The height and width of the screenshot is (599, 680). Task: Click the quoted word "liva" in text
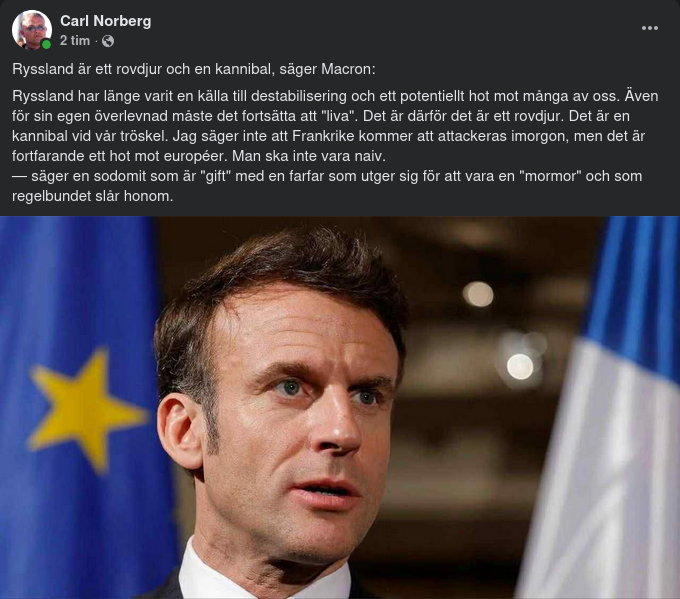tap(340, 116)
